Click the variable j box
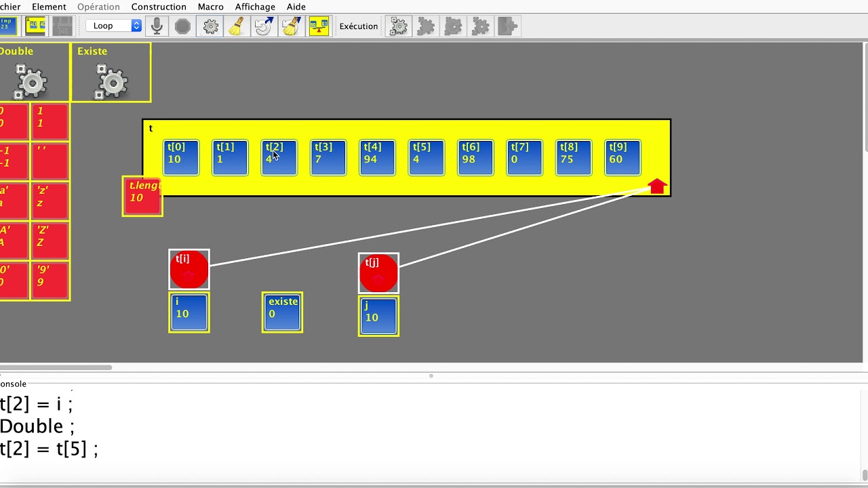868x488 pixels. tap(378, 316)
